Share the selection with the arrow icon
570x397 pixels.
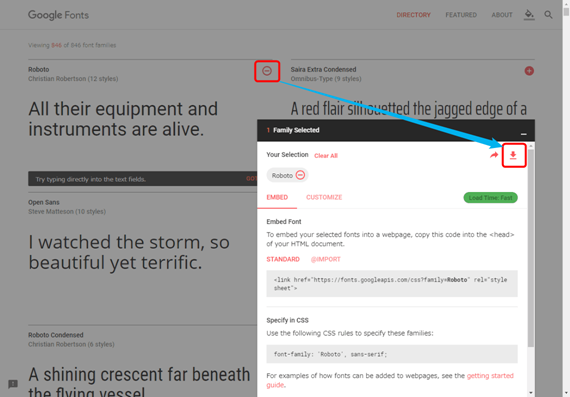(494, 156)
